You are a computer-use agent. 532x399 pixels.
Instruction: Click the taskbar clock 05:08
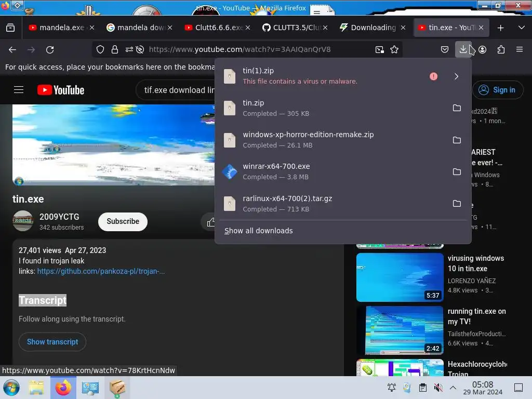(483, 388)
